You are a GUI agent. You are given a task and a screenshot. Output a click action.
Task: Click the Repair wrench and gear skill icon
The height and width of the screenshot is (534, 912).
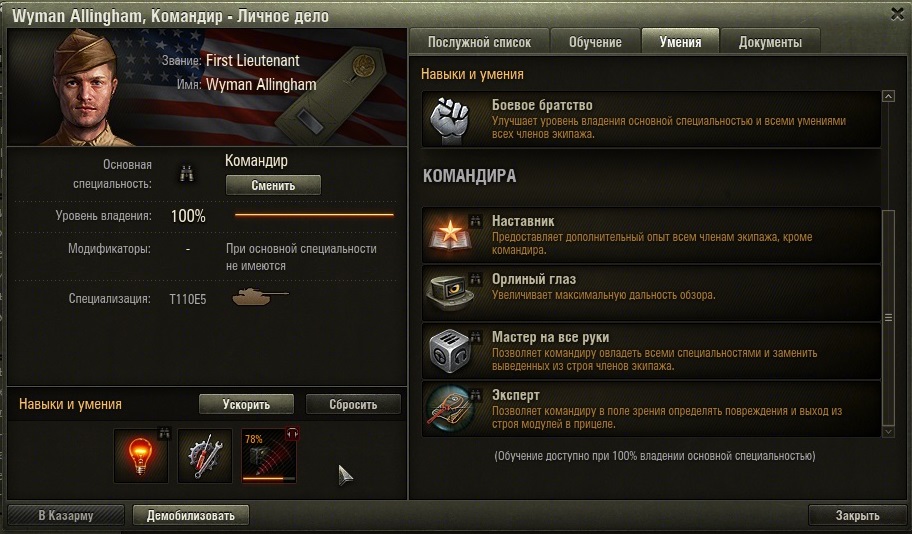[205, 456]
